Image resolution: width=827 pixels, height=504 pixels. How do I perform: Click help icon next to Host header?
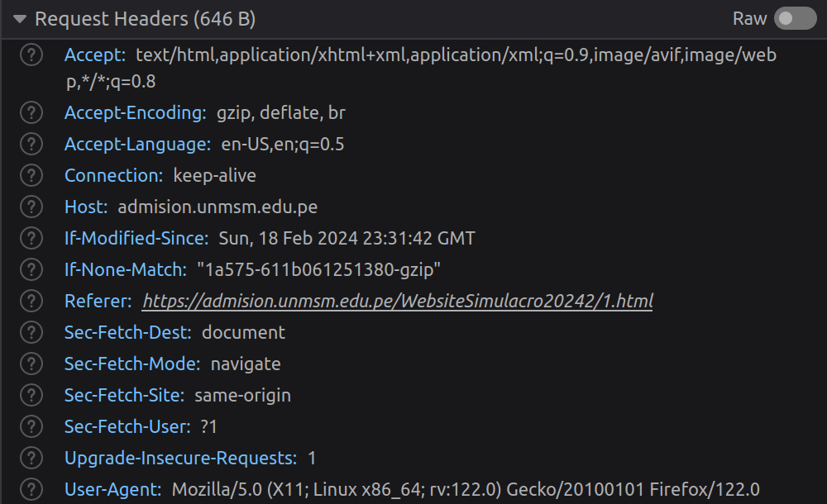coord(31,207)
